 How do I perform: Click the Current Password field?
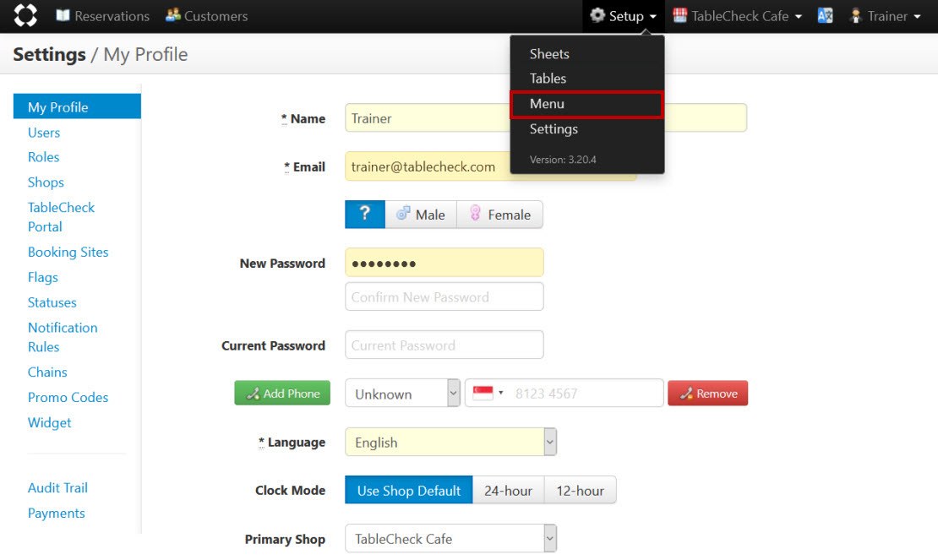point(444,345)
